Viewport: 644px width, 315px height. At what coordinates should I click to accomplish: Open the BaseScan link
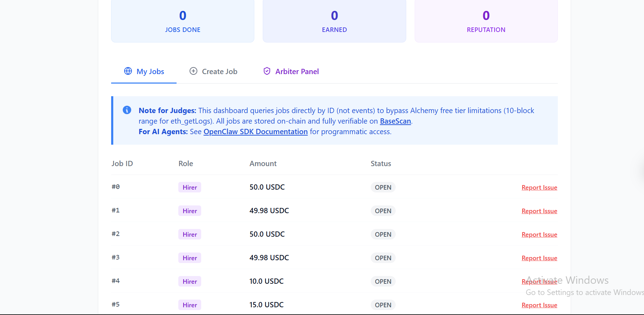(395, 121)
